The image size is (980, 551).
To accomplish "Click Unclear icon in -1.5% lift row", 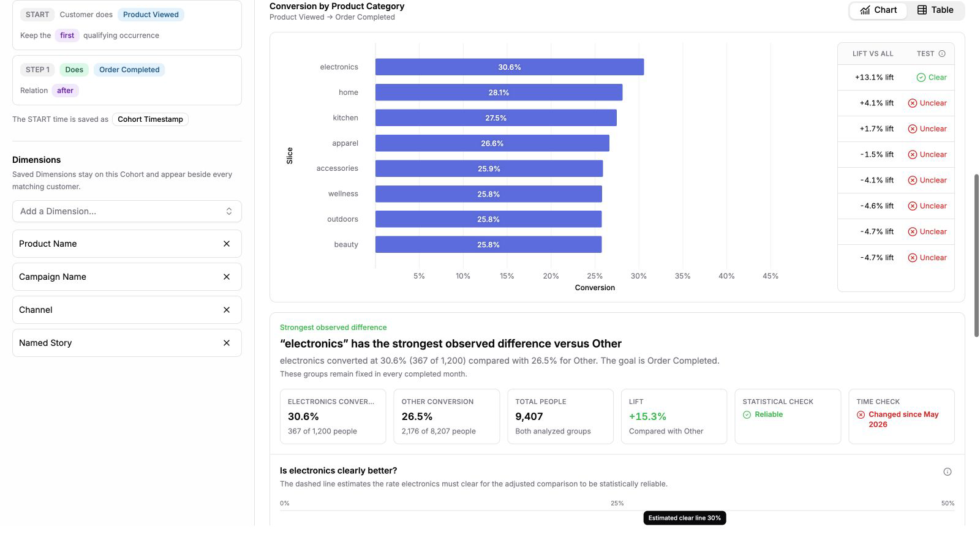I will (912, 154).
